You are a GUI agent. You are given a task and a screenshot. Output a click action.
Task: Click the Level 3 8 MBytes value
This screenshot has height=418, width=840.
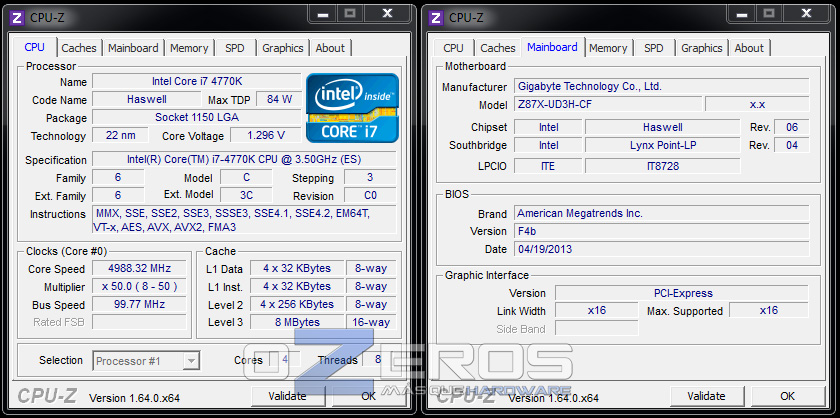(297, 322)
